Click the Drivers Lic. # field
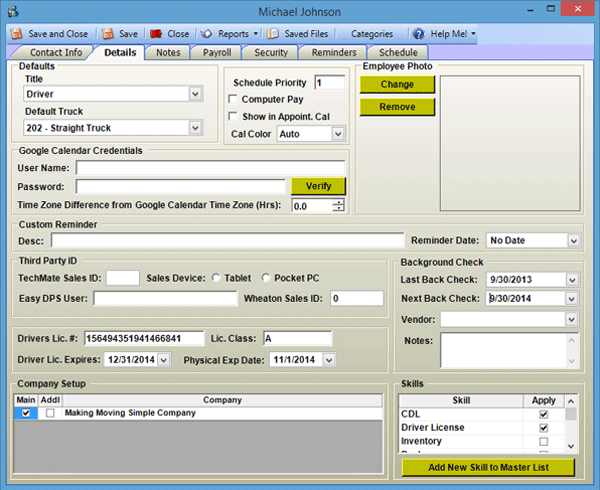Image resolution: width=600 pixels, height=490 pixels. point(144,339)
